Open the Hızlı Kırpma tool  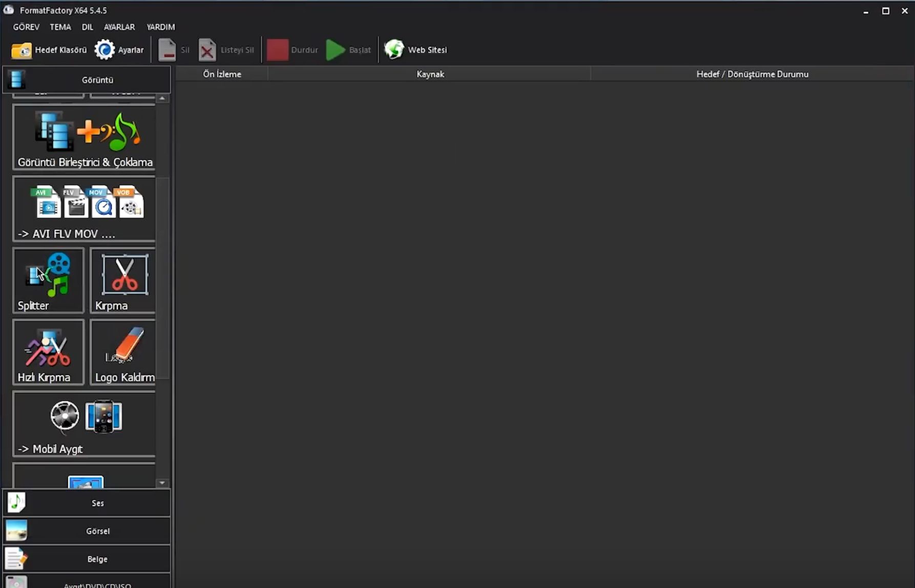[48, 352]
